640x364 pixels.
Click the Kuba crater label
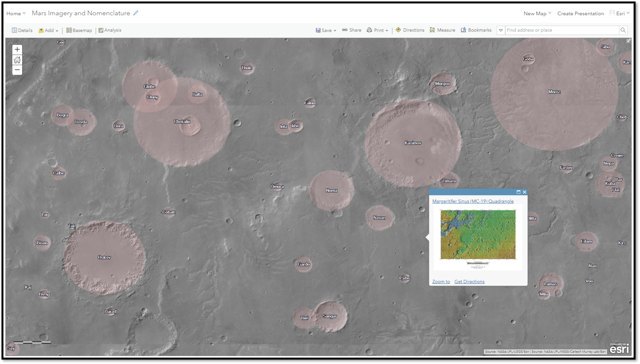point(610,183)
